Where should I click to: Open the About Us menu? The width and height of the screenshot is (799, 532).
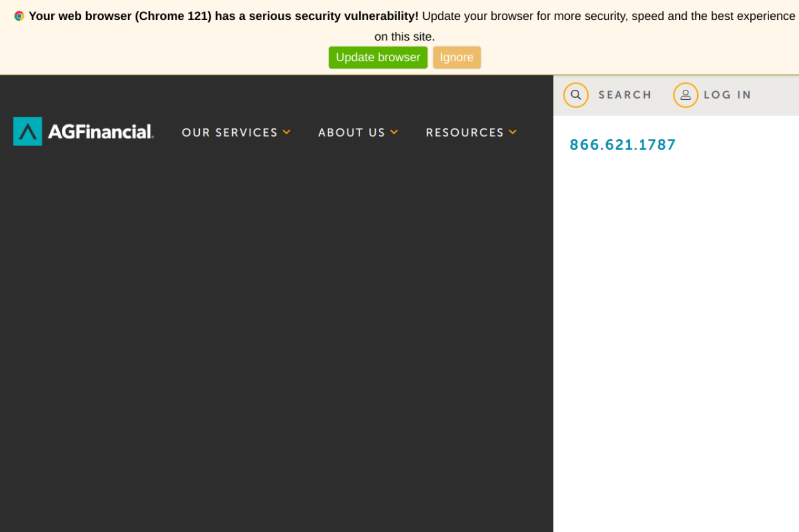click(x=351, y=132)
